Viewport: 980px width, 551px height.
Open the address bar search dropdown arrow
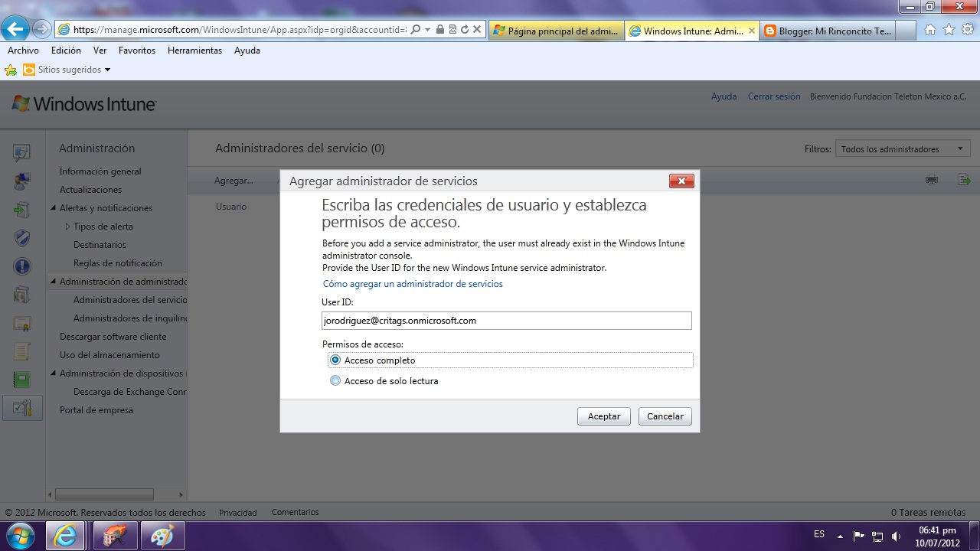427,29
